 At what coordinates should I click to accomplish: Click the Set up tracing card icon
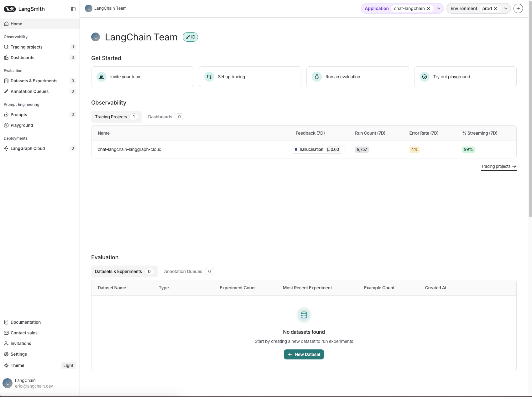pyautogui.click(x=209, y=77)
